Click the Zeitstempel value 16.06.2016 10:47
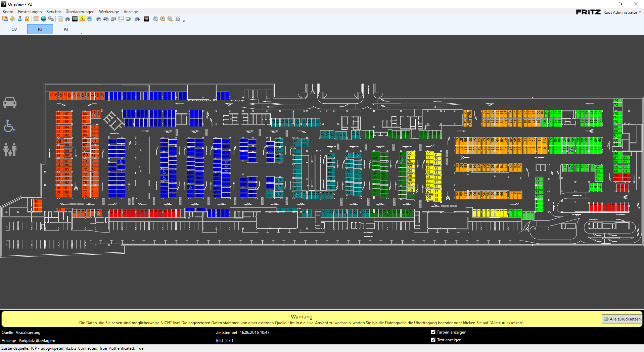Image resolution: width=644 pixels, height=352 pixels. click(255, 333)
